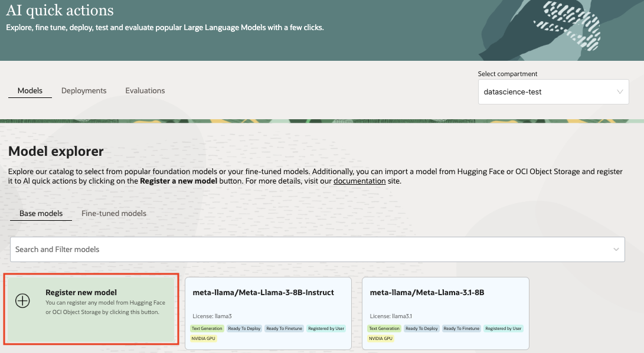The width and height of the screenshot is (644, 353).
Task: Select the Fine-tuned models tab
Action: [x=114, y=213]
